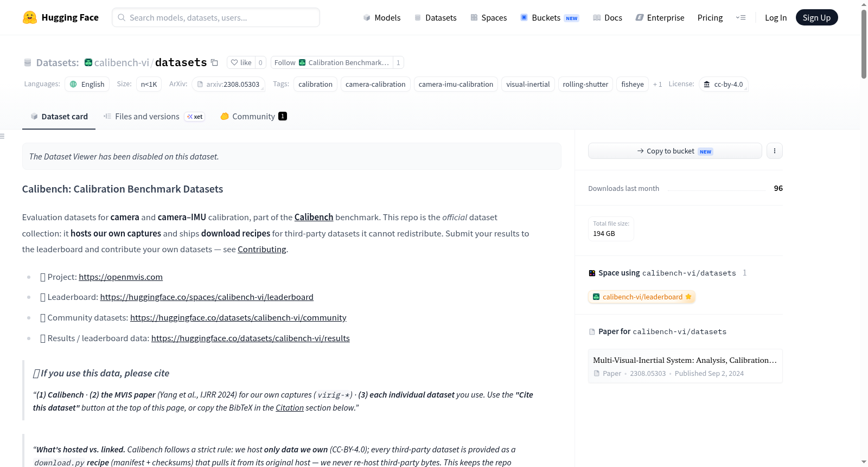Click the cc-by-4.0 license tag
The height and width of the screenshot is (467, 868).
click(x=723, y=84)
